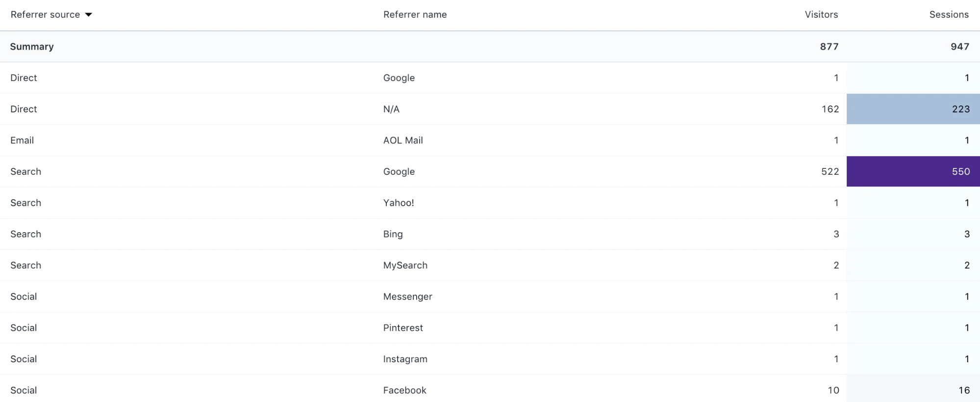
Task: Click the light blue 223 sessions cell
Action: click(x=913, y=109)
